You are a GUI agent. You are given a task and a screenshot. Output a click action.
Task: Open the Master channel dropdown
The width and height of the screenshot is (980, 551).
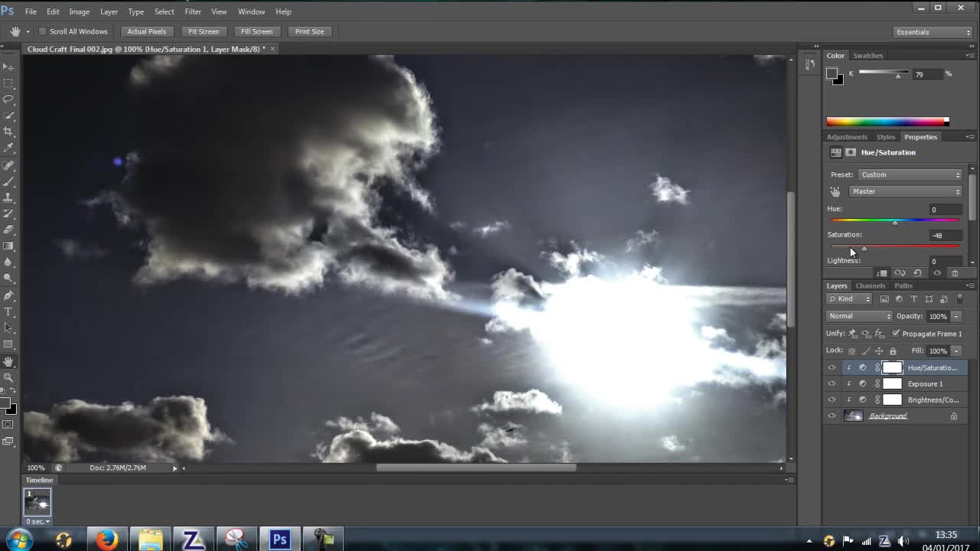click(905, 191)
